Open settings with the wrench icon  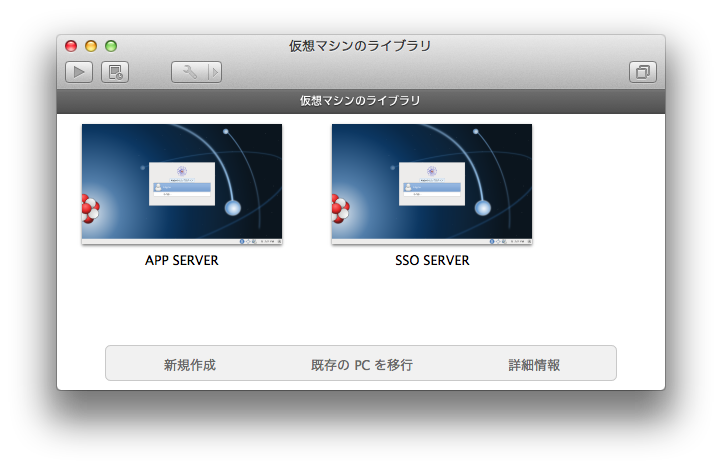(x=189, y=72)
